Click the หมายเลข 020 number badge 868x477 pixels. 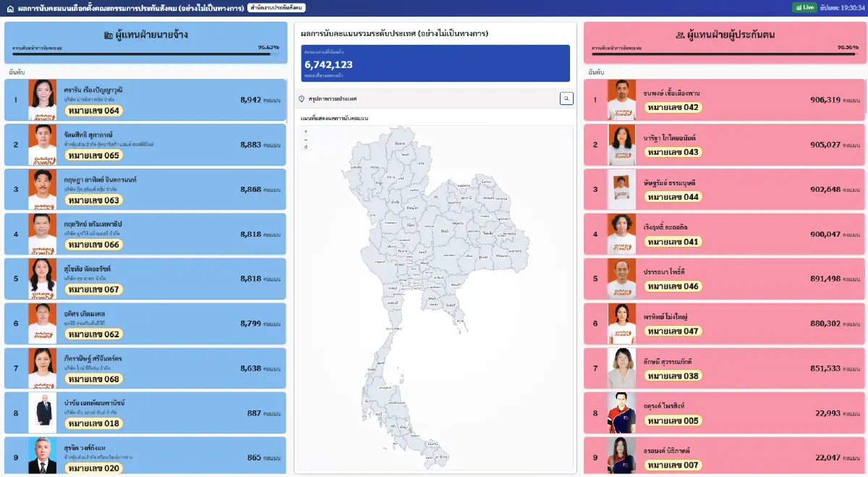coord(94,468)
